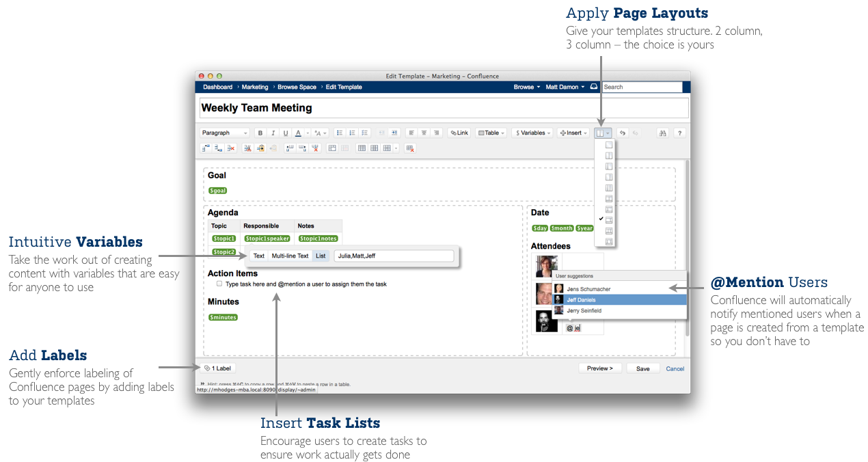Select the Multi-line Text variable type
Viewport: 868px width, 462px height.
pyautogui.click(x=290, y=256)
